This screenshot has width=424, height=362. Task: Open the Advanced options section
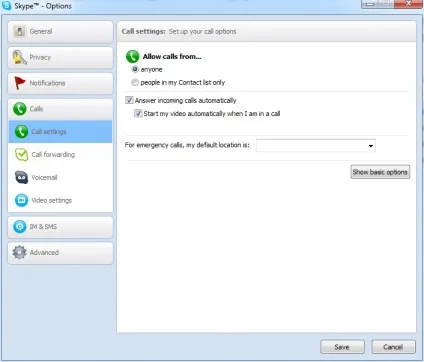click(x=60, y=253)
